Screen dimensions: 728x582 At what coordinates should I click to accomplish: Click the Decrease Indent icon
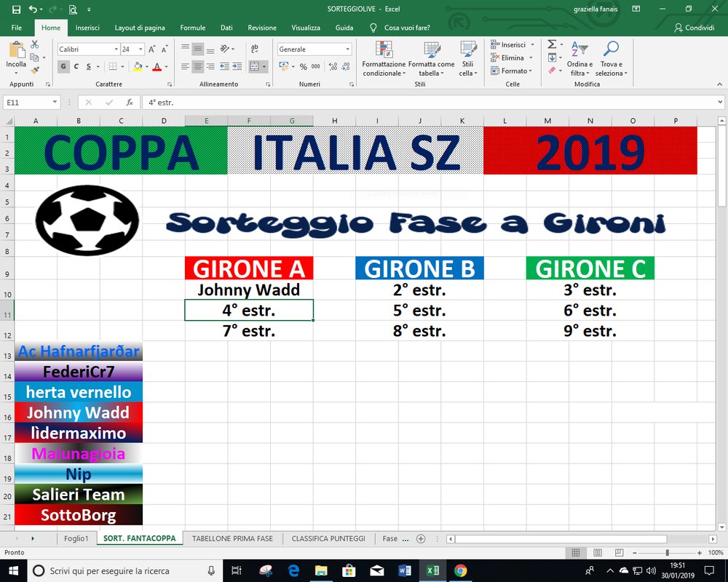[x=225, y=67]
